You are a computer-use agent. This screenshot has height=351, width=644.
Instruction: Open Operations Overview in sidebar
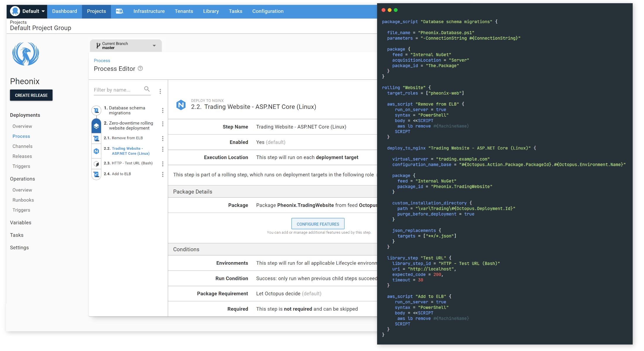(22, 190)
